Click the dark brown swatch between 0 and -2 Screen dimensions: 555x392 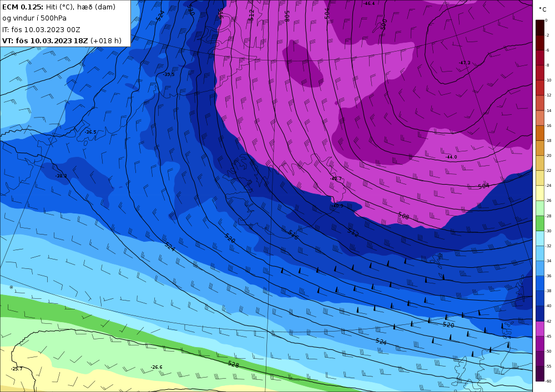tap(540, 28)
